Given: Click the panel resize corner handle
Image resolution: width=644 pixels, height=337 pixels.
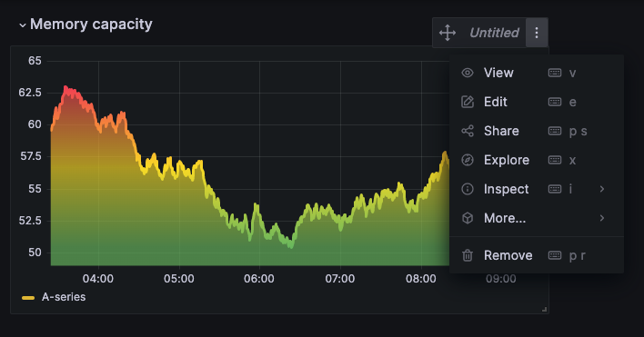Looking at the screenshot, I should [545, 310].
